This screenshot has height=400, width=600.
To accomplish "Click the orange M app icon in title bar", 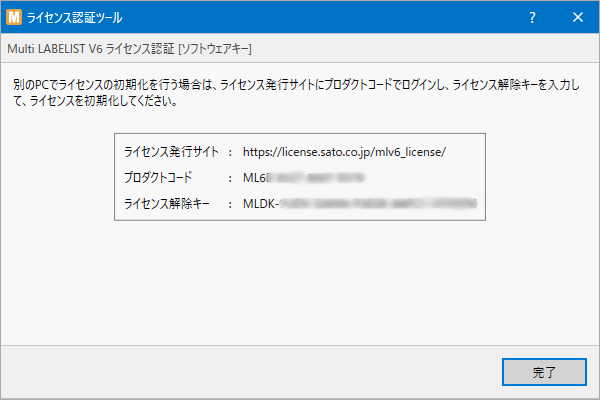I will [15, 17].
